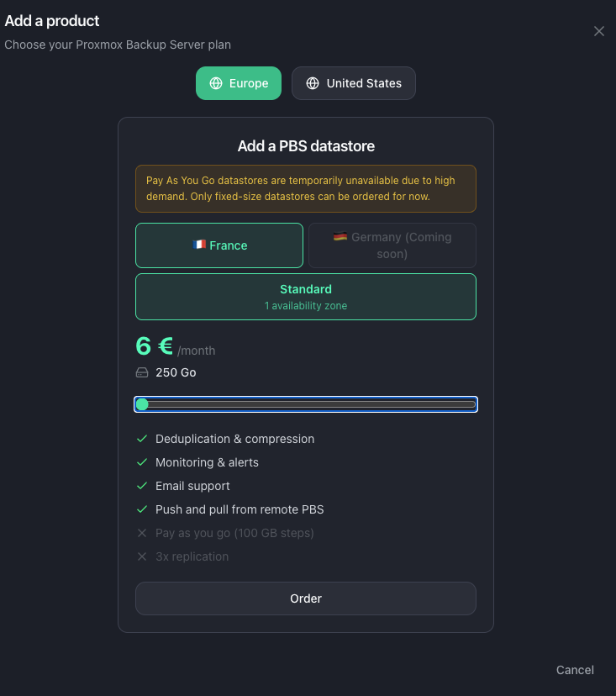This screenshot has height=696, width=616.
Task: Click Push and pull from remote PBS text
Action: [x=240, y=509]
